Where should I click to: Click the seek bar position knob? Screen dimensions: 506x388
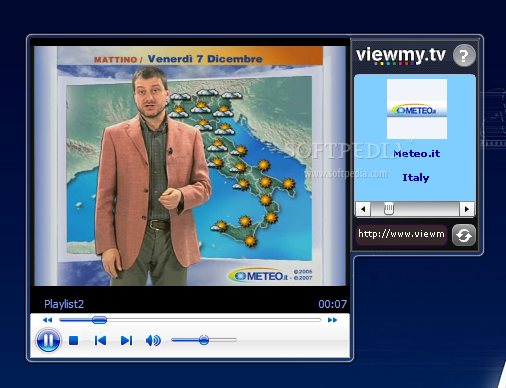tap(99, 320)
